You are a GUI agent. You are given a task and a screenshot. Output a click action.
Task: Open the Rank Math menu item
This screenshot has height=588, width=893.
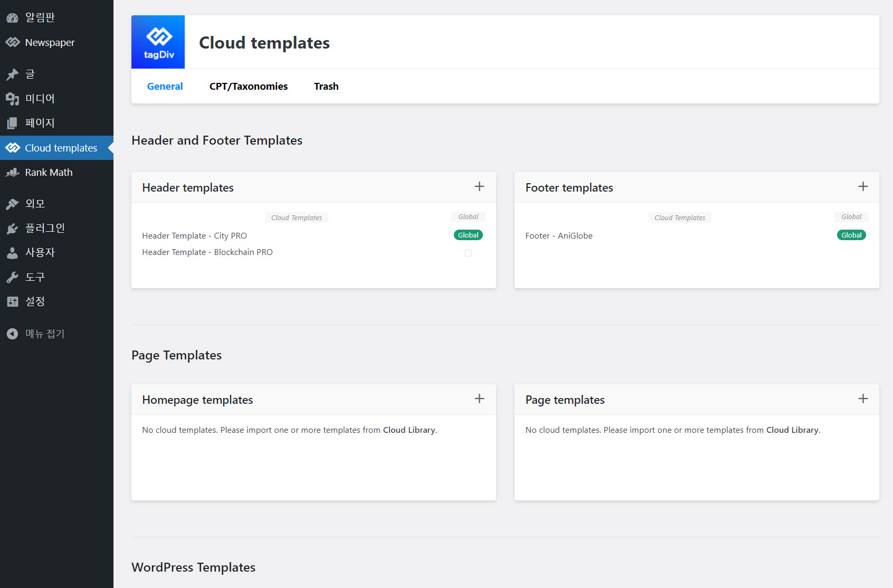[49, 172]
